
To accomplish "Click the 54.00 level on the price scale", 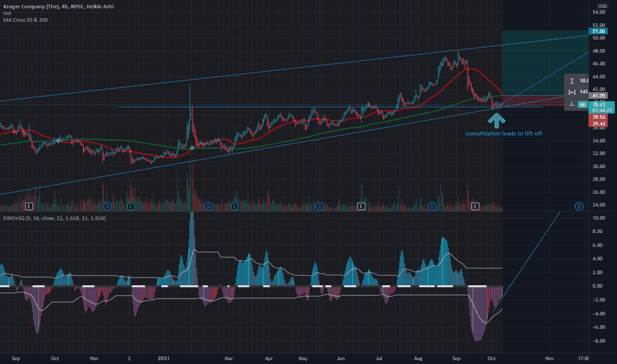I will (x=598, y=12).
